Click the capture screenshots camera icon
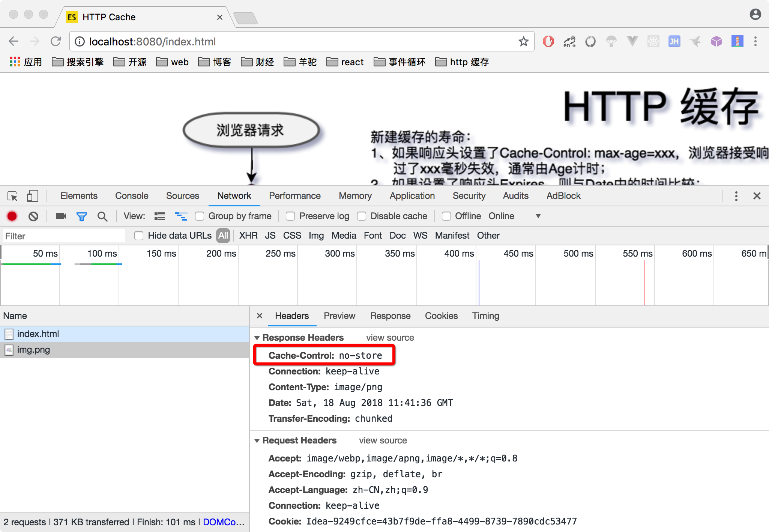Image resolution: width=769 pixels, height=532 pixels. [61, 216]
